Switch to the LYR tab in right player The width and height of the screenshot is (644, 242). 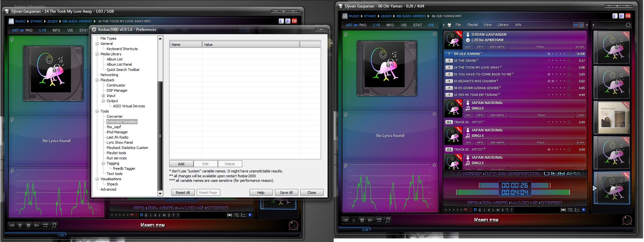pyautogui.click(x=376, y=25)
